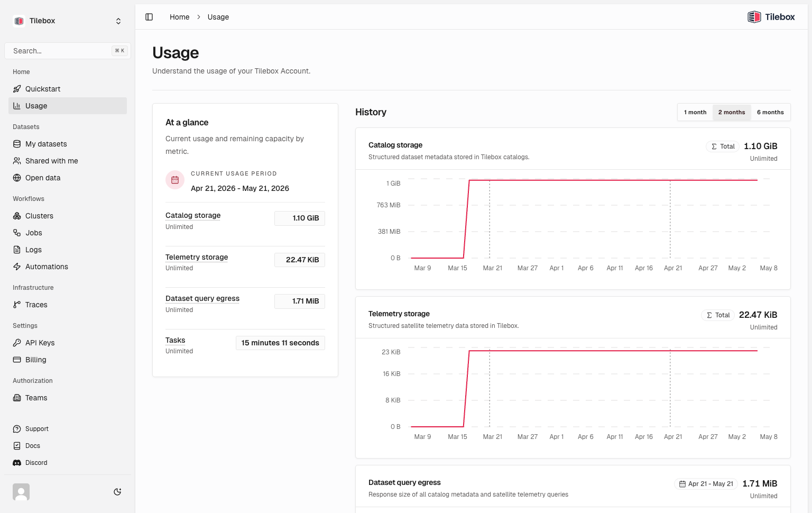Open Jobs from sidebar

click(x=68, y=233)
